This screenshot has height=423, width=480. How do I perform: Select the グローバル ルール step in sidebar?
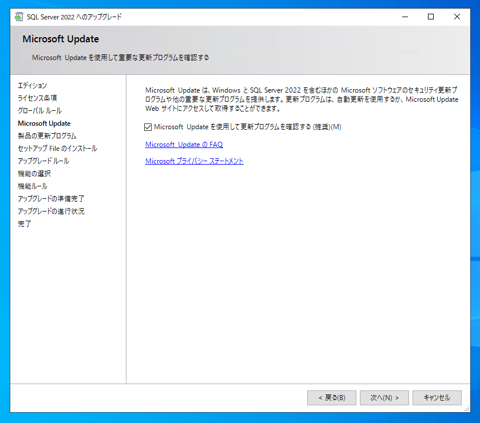pyautogui.click(x=40, y=111)
